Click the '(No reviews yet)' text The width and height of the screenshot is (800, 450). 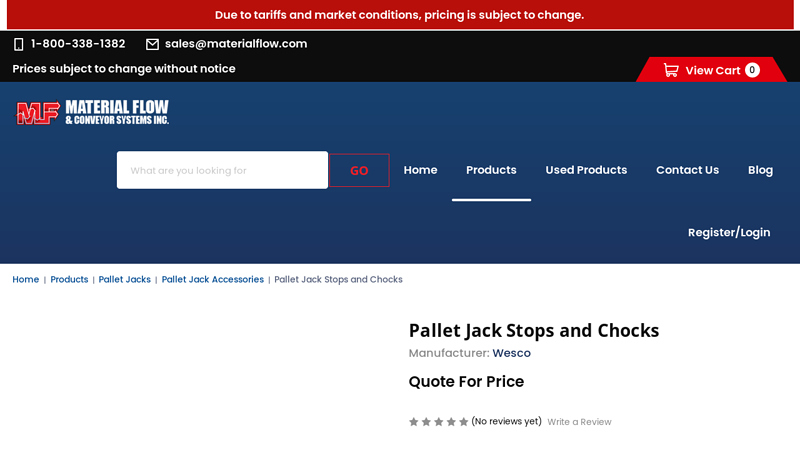[506, 421]
